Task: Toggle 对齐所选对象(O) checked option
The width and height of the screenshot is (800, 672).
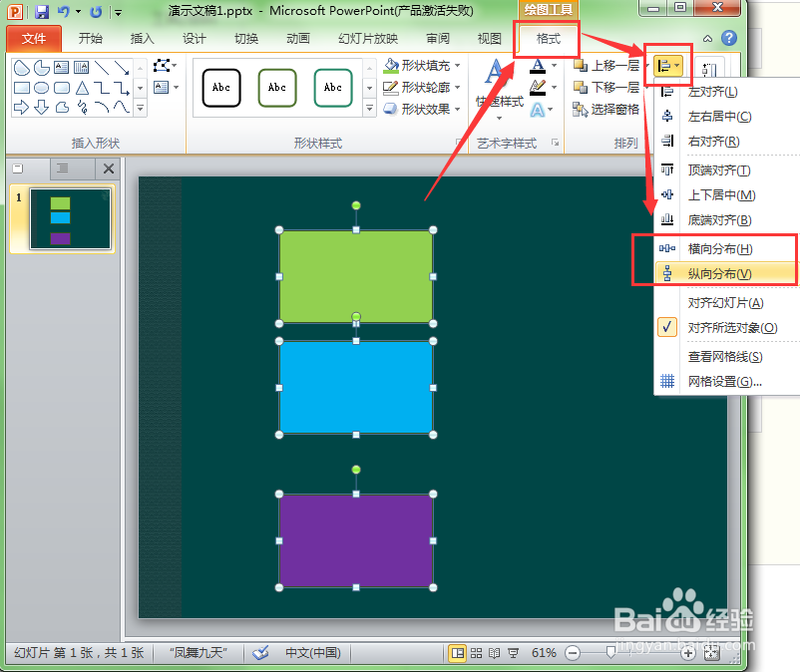Action: point(726,328)
